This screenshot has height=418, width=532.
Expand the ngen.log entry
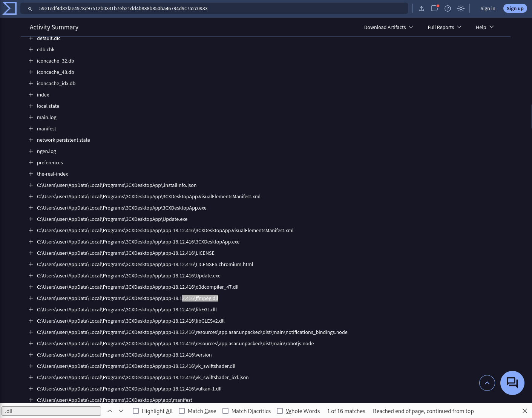pos(31,151)
